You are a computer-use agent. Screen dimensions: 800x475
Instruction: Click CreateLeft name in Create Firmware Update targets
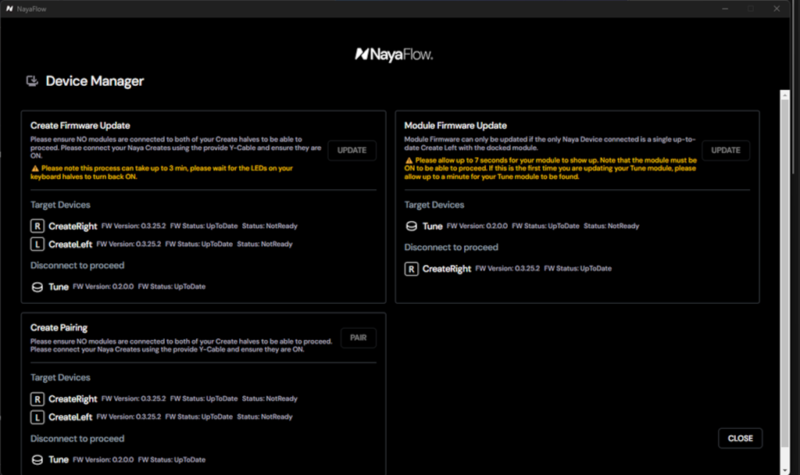click(70, 244)
